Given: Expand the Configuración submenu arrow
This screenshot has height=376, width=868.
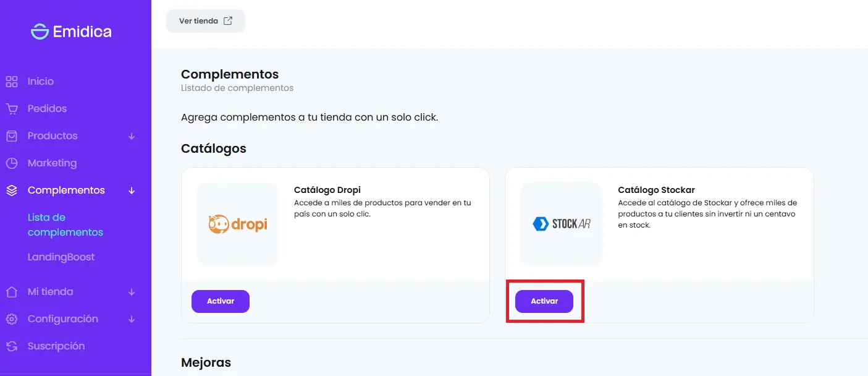Looking at the screenshot, I should pos(132,319).
